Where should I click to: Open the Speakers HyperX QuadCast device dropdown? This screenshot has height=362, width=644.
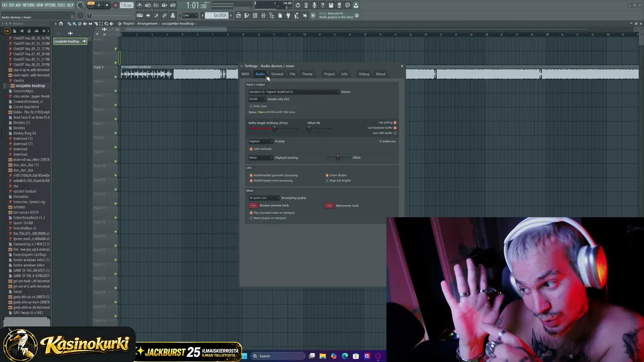[294, 92]
